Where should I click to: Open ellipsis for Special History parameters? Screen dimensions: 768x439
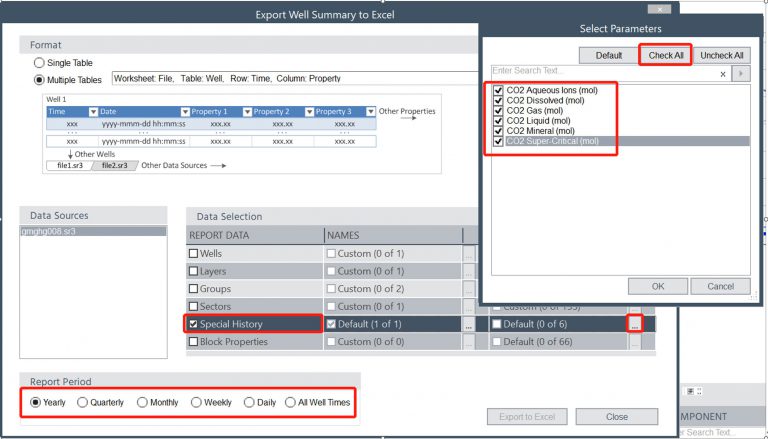pyautogui.click(x=634, y=324)
